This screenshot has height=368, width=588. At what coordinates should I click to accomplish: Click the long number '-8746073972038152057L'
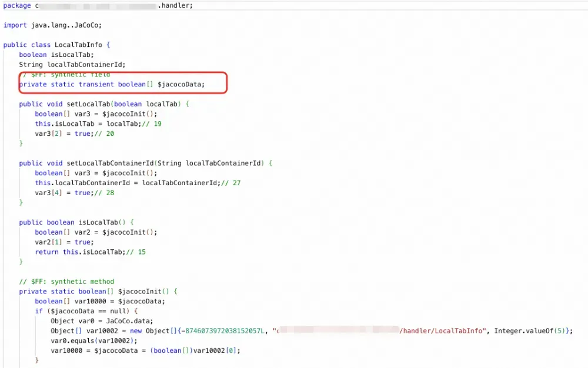tap(223, 331)
